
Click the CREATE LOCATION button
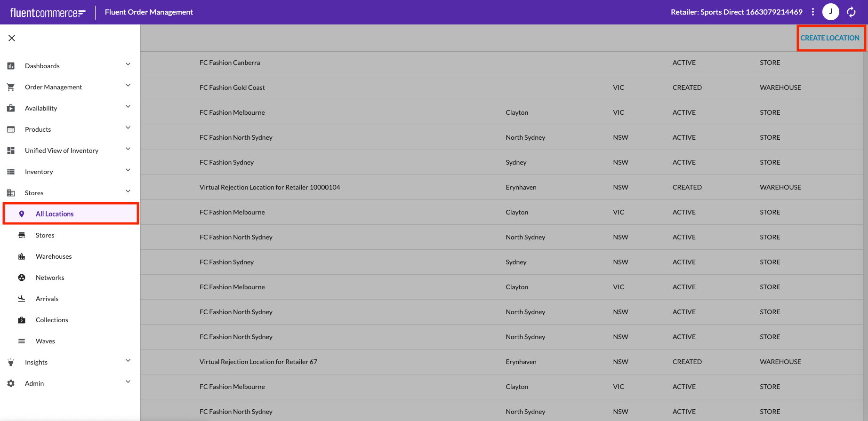[x=830, y=38]
